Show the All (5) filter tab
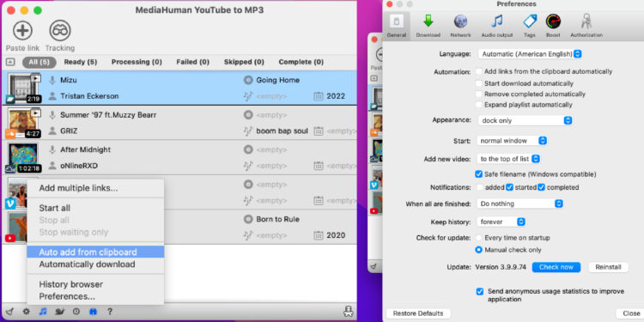 tap(39, 62)
